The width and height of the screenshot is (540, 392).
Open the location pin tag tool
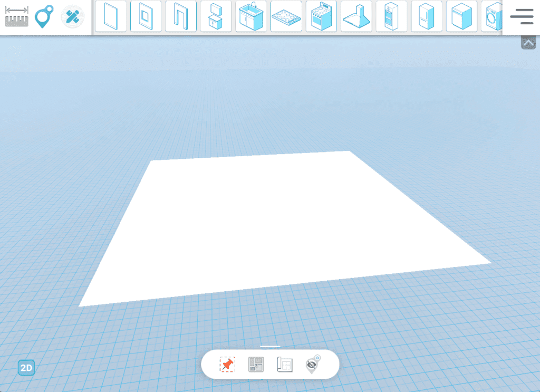[44, 16]
